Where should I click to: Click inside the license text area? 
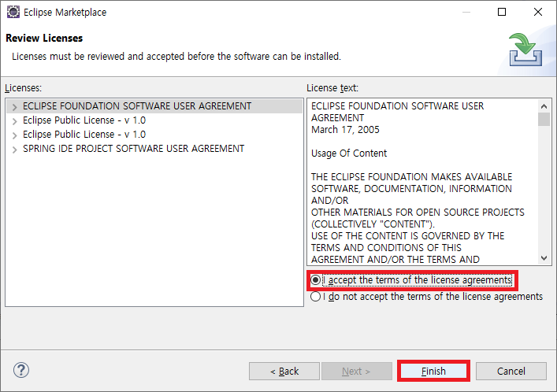point(423,182)
